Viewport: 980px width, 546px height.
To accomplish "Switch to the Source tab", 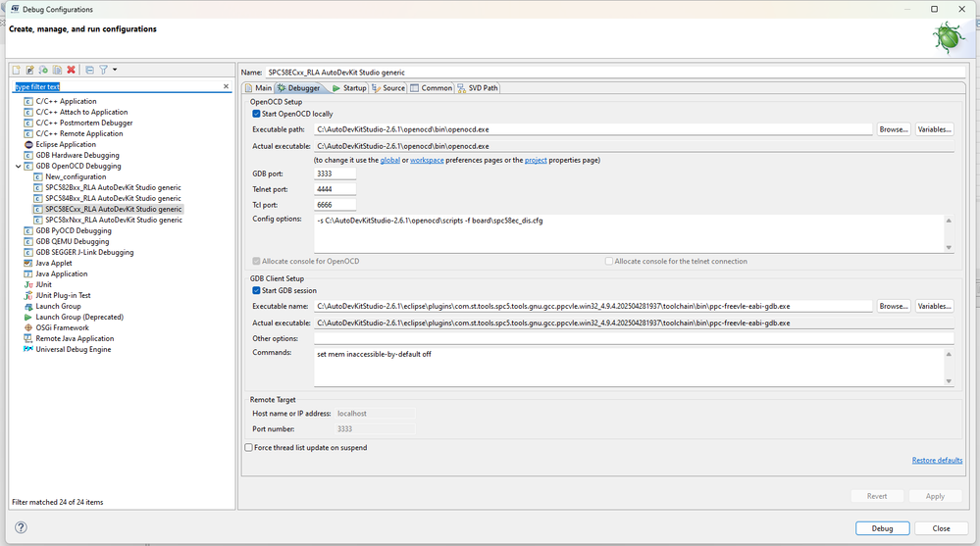I will tap(388, 88).
